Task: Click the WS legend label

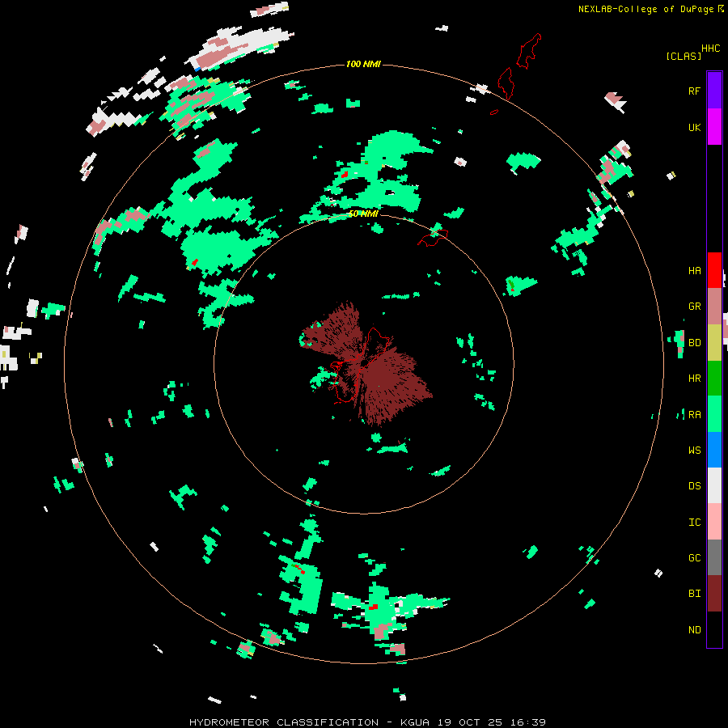Action: [x=694, y=450]
